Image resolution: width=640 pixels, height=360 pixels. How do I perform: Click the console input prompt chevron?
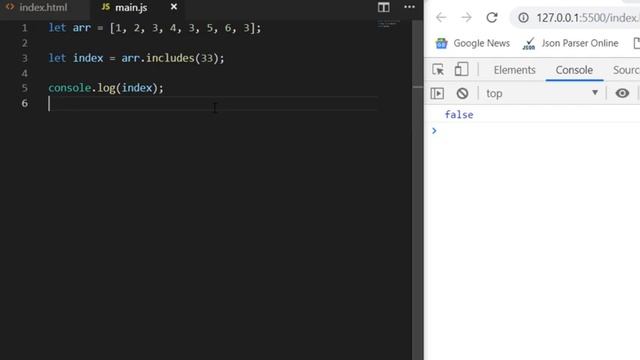click(434, 131)
